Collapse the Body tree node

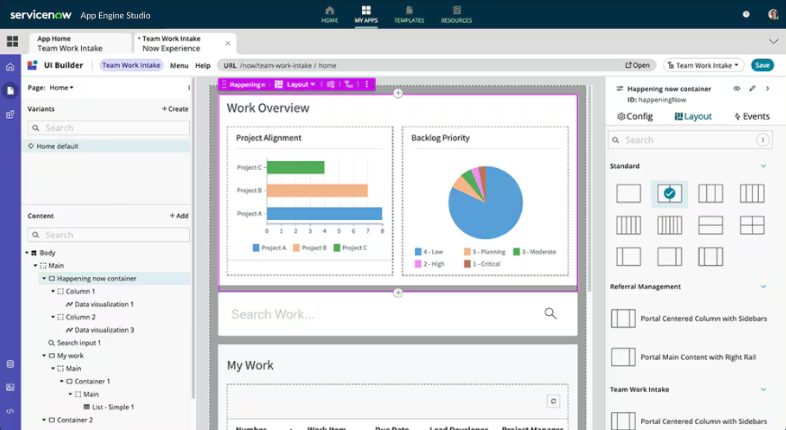(x=27, y=253)
